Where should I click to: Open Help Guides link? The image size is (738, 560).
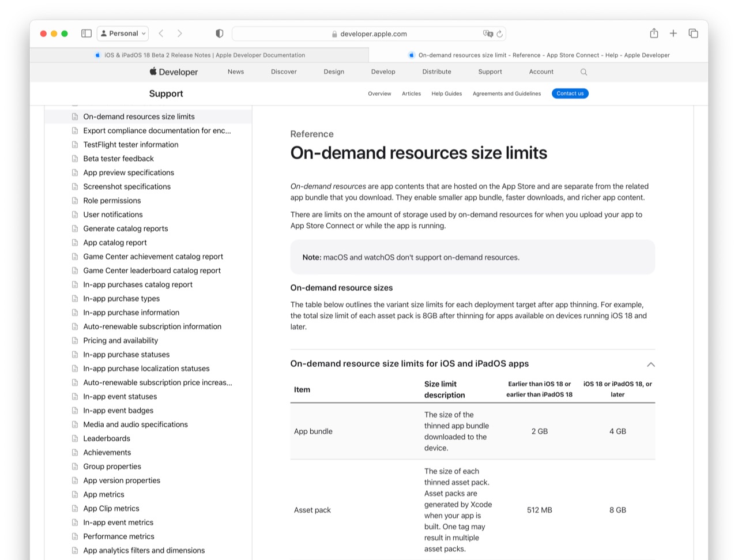point(447,93)
